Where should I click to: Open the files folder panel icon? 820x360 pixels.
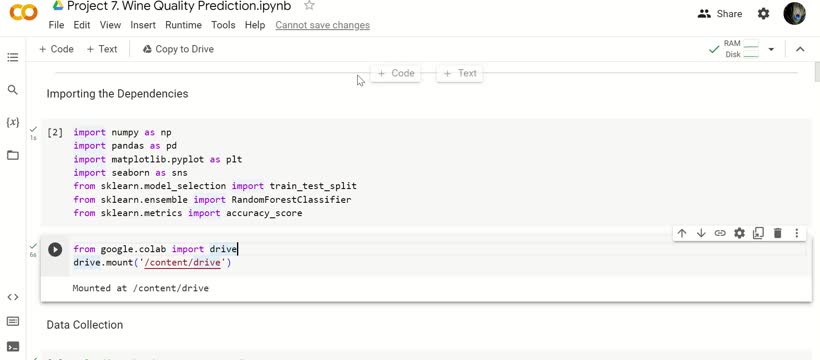[x=13, y=155]
